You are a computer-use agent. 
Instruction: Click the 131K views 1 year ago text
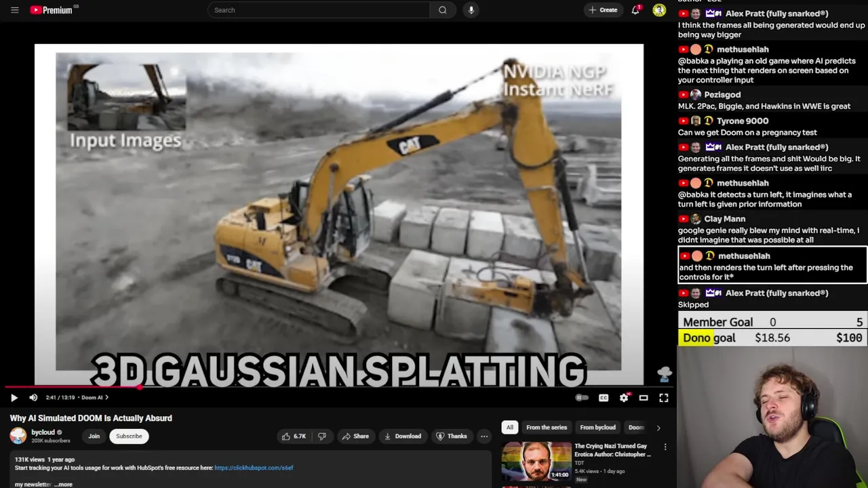point(45,460)
